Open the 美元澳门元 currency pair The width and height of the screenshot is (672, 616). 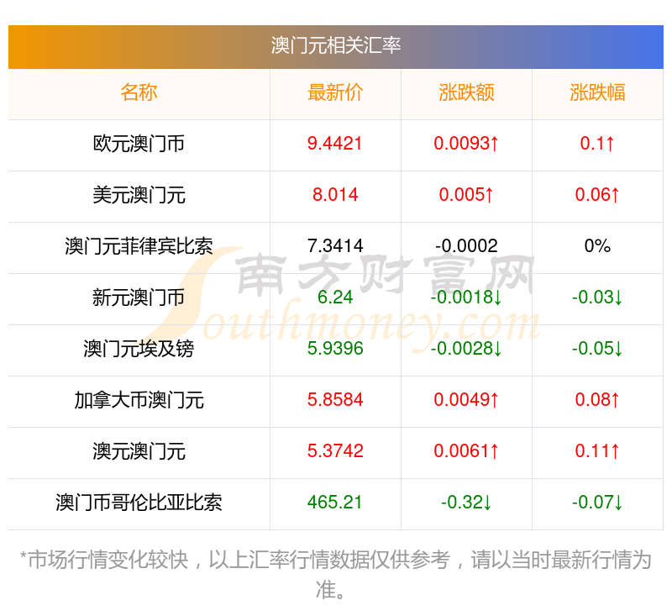[x=139, y=195]
